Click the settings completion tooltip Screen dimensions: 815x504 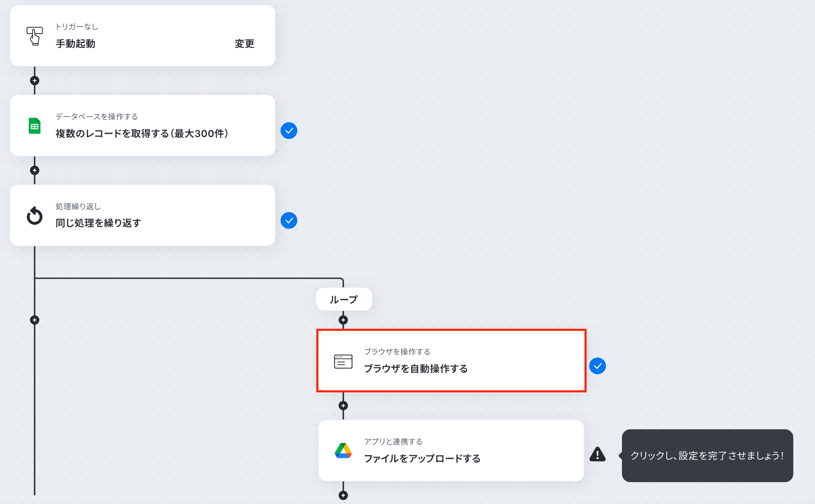click(x=707, y=456)
